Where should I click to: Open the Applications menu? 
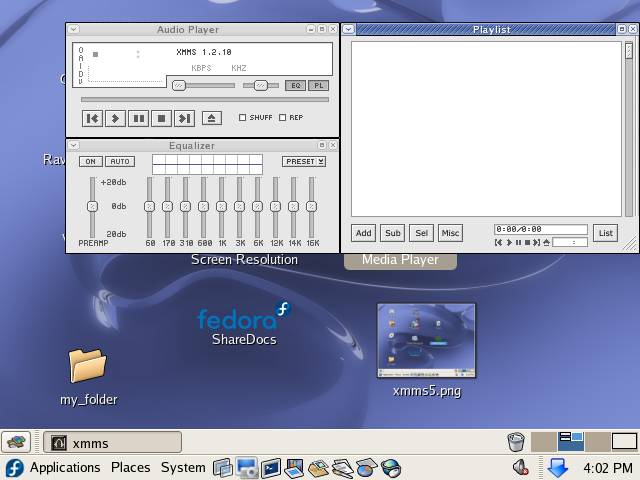click(x=64, y=468)
